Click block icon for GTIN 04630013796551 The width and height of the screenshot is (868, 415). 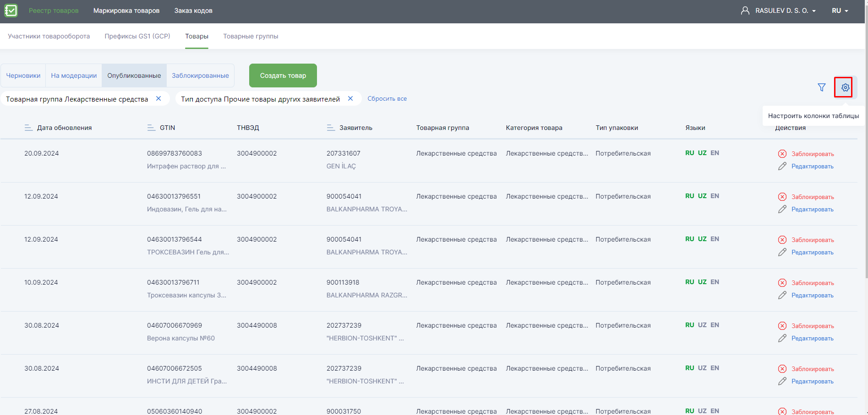pos(782,197)
